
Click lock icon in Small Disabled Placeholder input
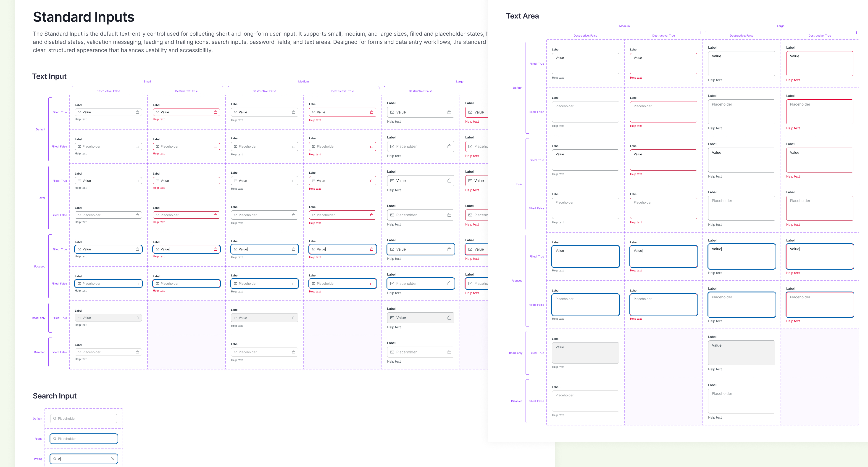[x=137, y=352]
